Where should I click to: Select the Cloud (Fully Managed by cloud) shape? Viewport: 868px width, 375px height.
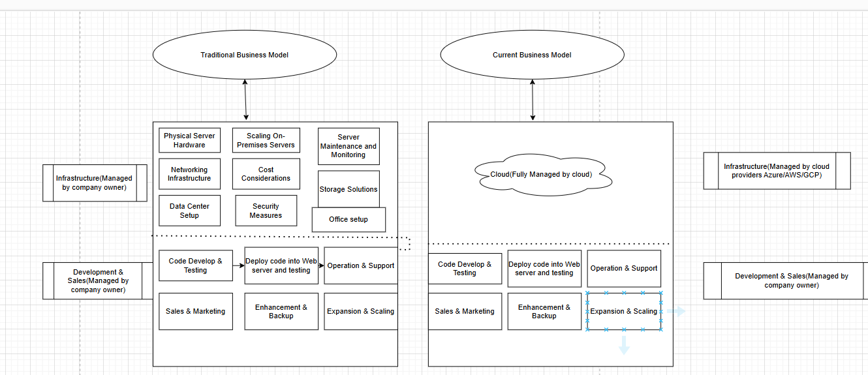[542, 173]
